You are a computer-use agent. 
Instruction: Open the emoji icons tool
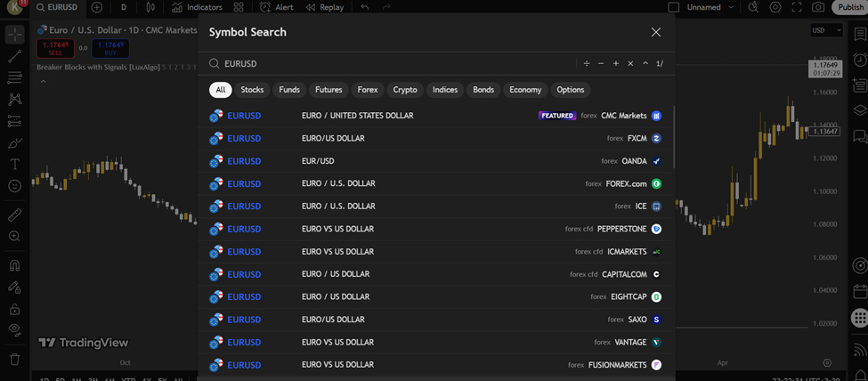[15, 185]
